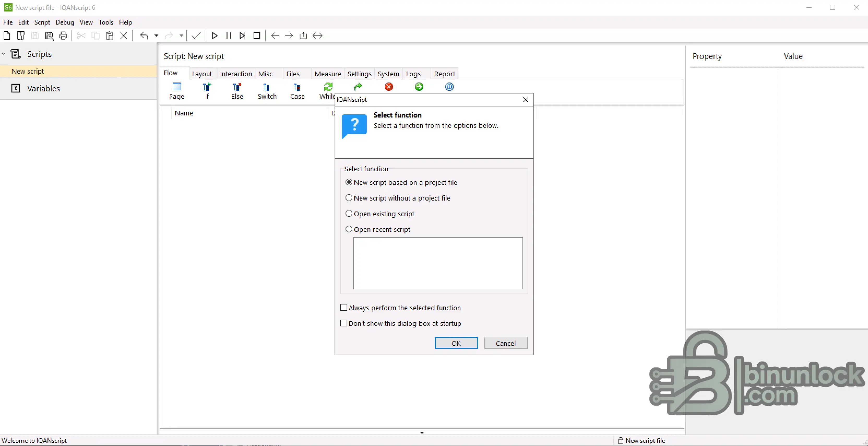Open the View menu
The height and width of the screenshot is (446, 868).
point(86,22)
